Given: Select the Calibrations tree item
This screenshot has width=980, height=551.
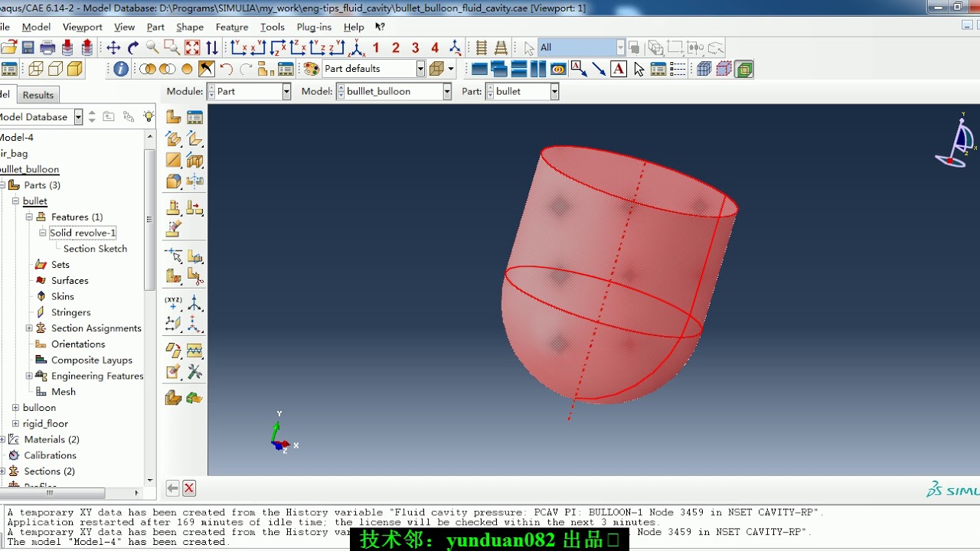Looking at the screenshot, I should click(50, 455).
